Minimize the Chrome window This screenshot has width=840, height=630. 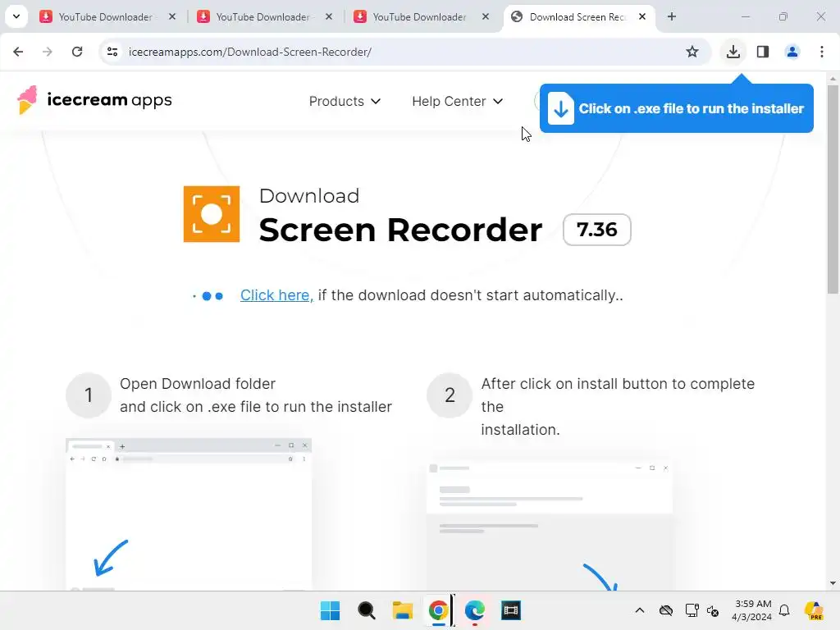pos(745,16)
